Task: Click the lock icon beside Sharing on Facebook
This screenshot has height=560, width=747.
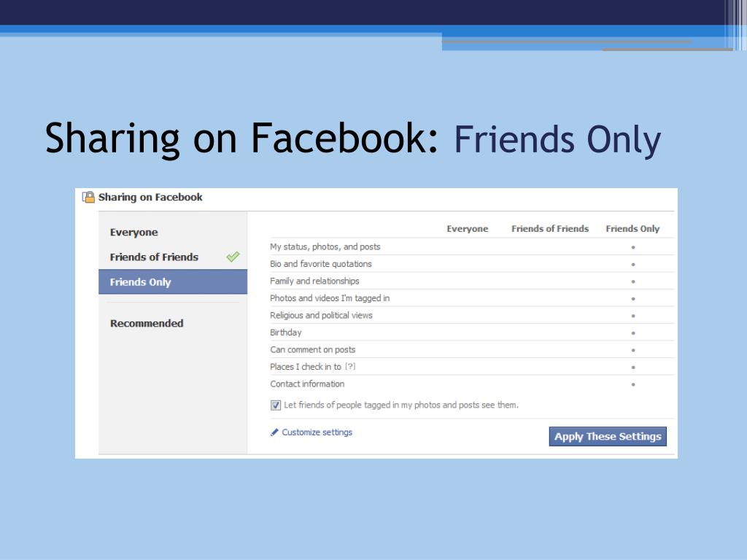Action: coord(88,197)
